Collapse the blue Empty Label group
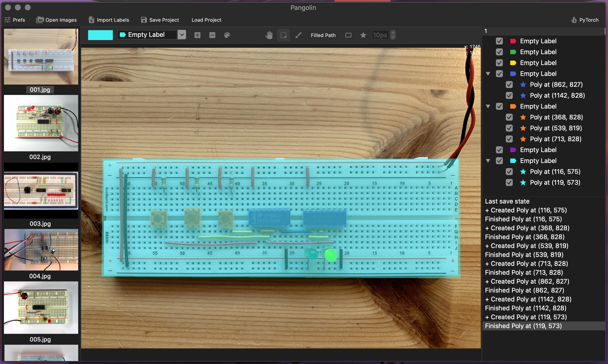608x364 pixels. coord(488,74)
